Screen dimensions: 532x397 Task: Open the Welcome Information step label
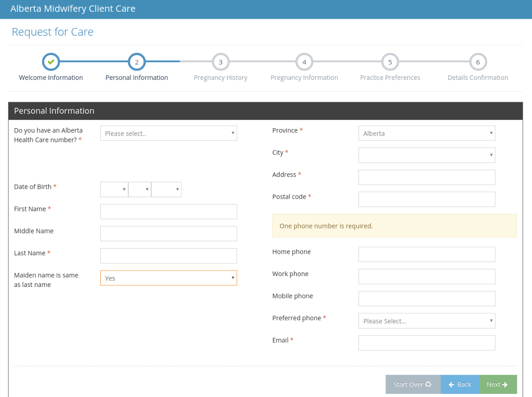tap(51, 78)
